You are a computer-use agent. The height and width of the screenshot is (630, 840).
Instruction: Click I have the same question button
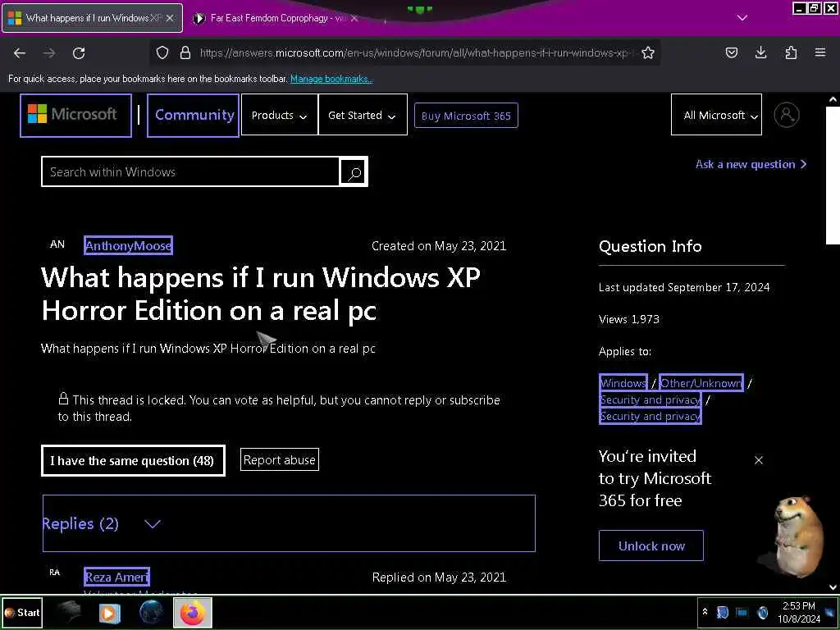click(133, 460)
